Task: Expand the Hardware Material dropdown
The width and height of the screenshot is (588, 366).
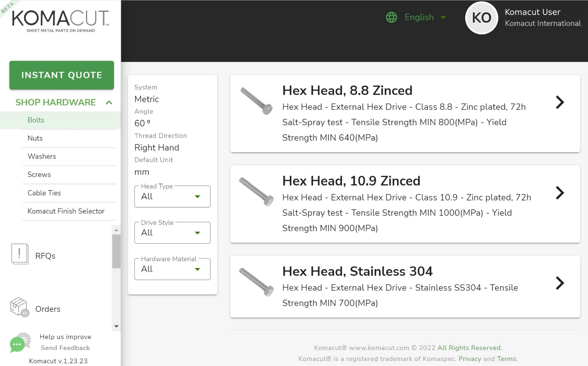Action: tap(172, 269)
